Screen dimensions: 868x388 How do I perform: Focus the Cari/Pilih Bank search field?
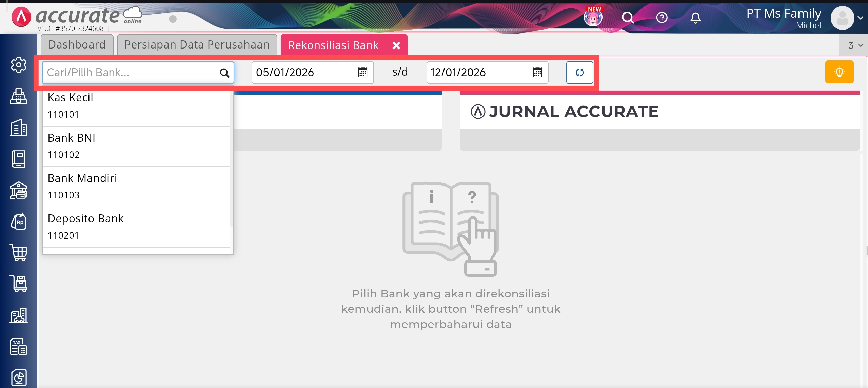pyautogui.click(x=132, y=73)
